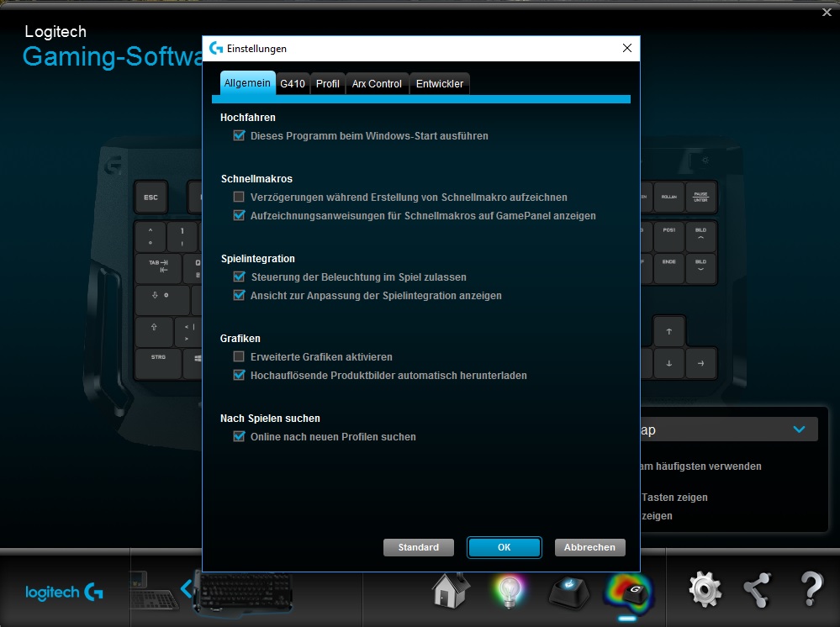Screen dimensions: 840x627
Task: Expand the heat map dropdown behind dialog
Action: tap(799, 429)
